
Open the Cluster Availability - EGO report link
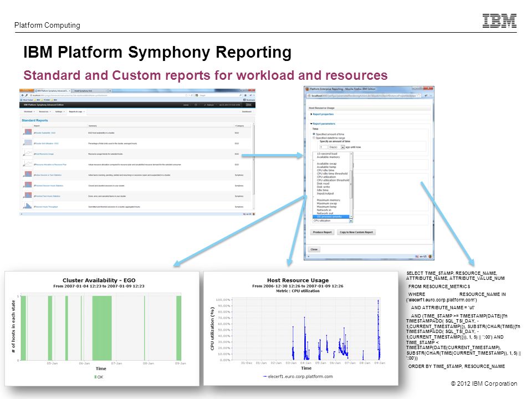coord(45,133)
